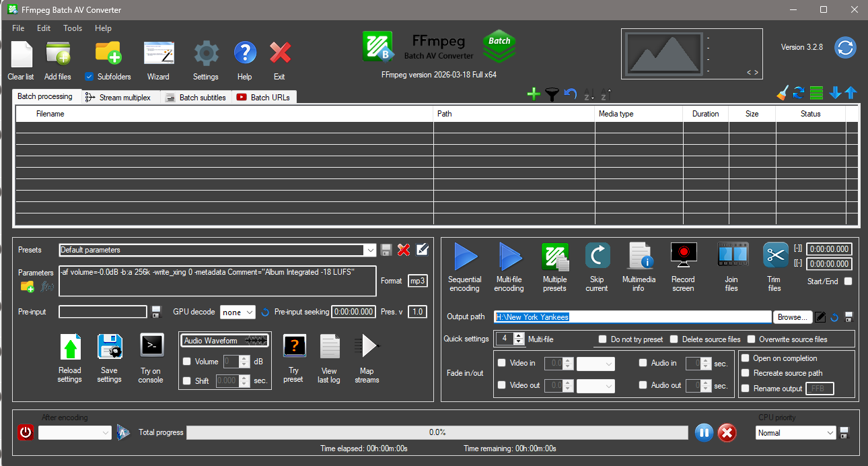Click the green plus add icon
This screenshot has width=868, height=466.
pos(534,94)
